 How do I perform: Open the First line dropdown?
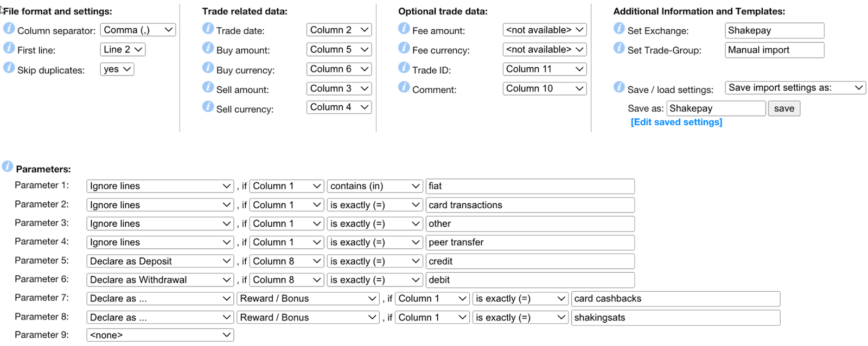123,49
